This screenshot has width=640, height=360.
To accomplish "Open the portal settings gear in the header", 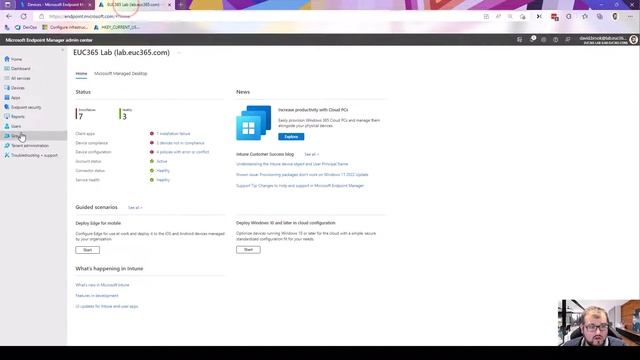I will click(x=544, y=40).
